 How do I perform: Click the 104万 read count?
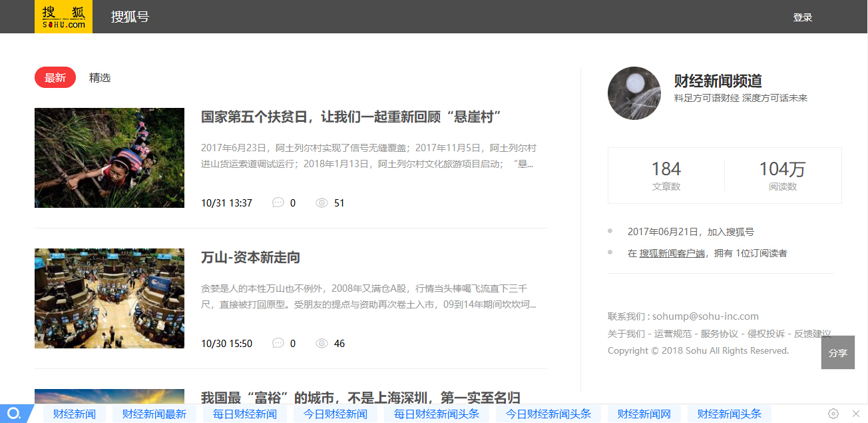(x=782, y=169)
